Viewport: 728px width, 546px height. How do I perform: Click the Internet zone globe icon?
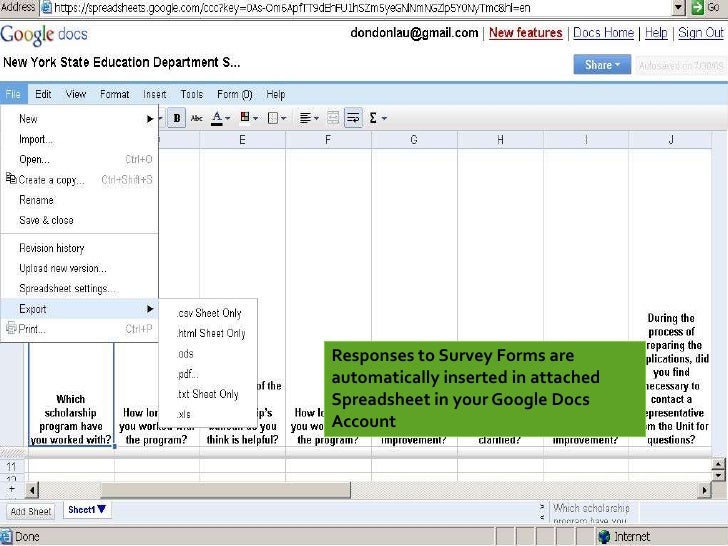click(x=604, y=537)
